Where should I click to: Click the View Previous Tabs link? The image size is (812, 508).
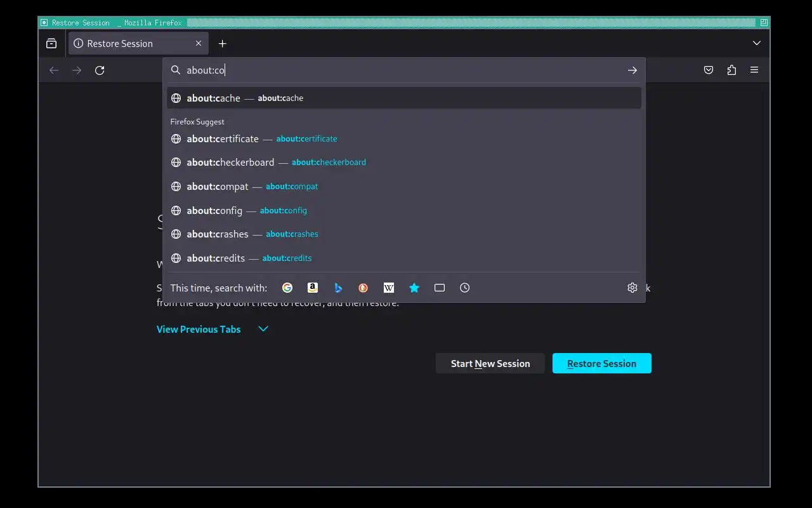[199, 329]
